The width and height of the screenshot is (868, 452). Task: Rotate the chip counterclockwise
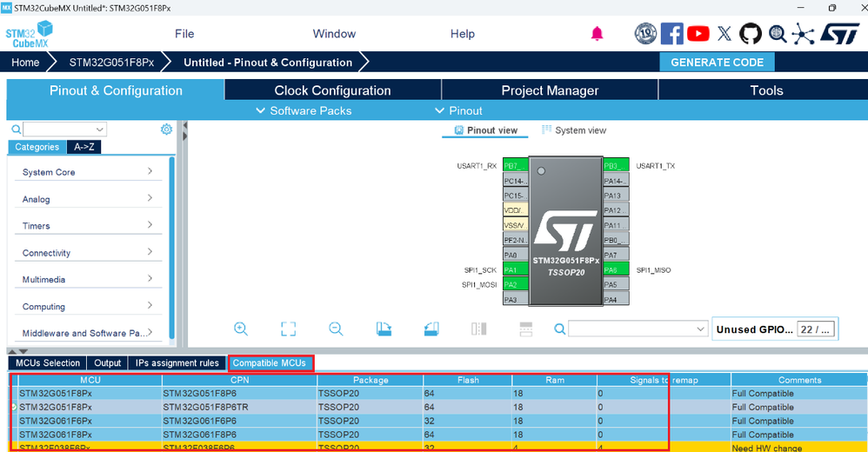click(431, 329)
